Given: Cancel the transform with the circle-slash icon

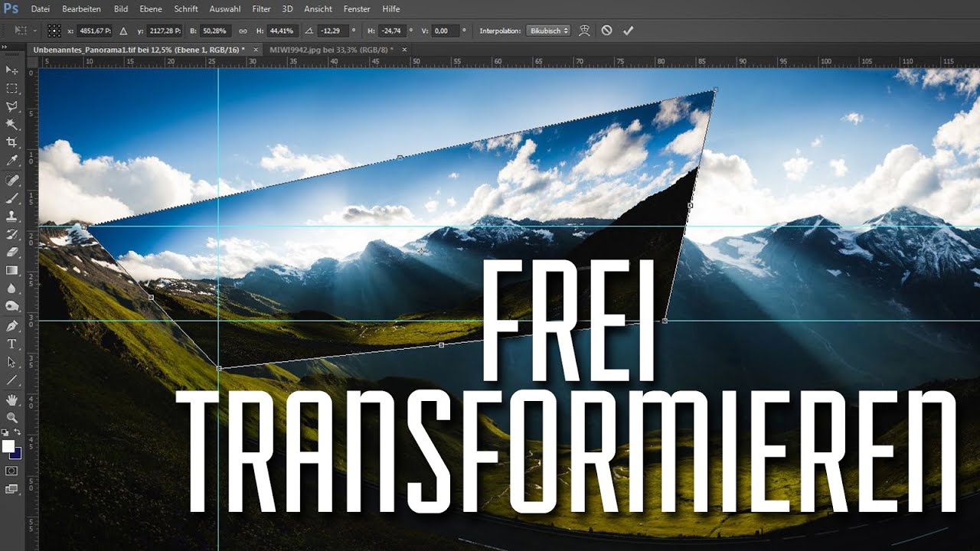Looking at the screenshot, I should click(606, 31).
